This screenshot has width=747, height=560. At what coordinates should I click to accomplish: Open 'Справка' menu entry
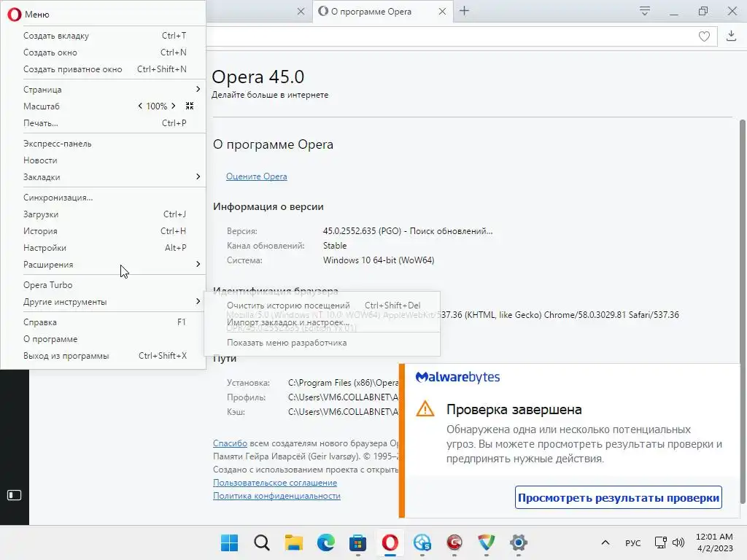tap(104, 322)
